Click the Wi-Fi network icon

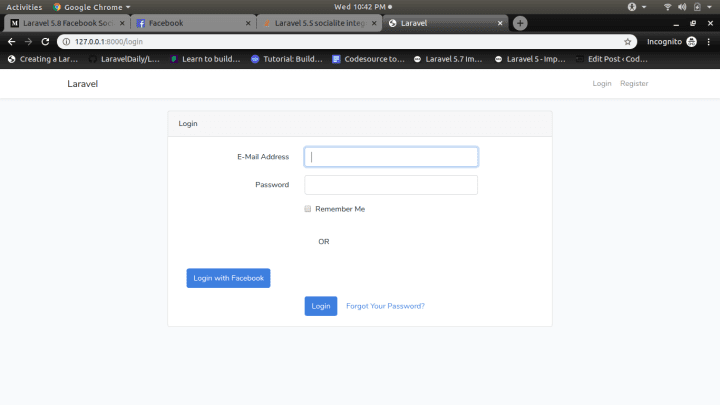(x=667, y=6)
